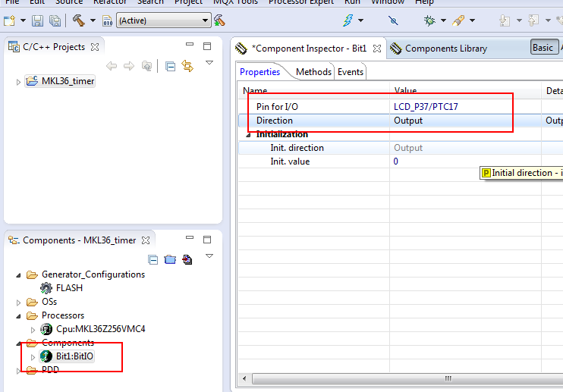Open the Build hammer dropdown arrow
This screenshot has height=392, width=563.
[93, 20]
